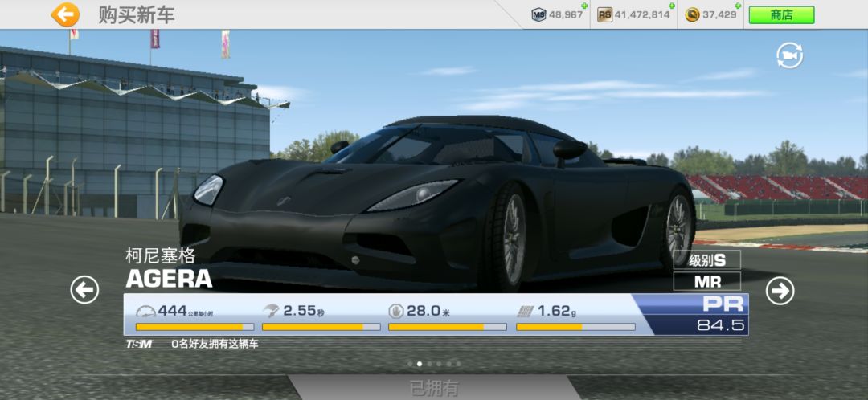868x400 pixels.
Task: Tap the 柯尼塞格 manufacturer name
Action: (161, 255)
